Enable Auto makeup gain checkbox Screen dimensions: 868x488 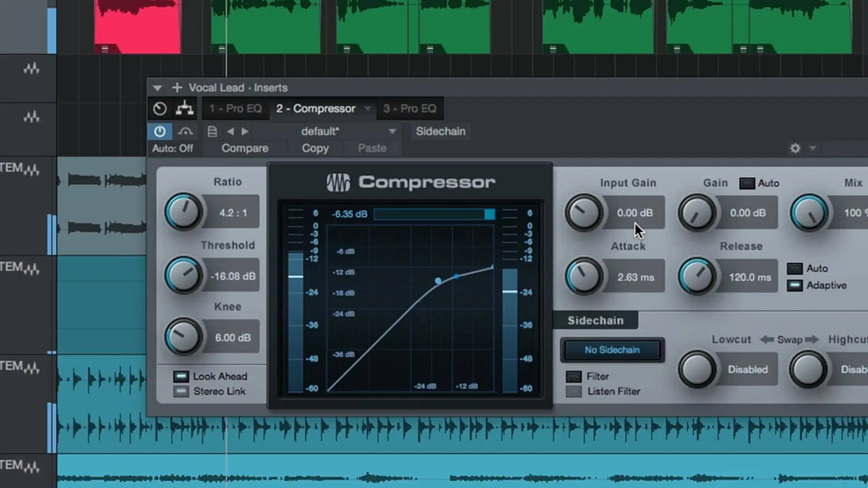click(x=747, y=183)
